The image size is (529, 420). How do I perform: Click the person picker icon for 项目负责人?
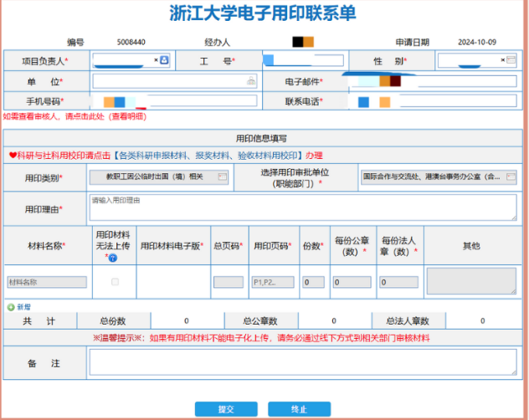tap(164, 60)
